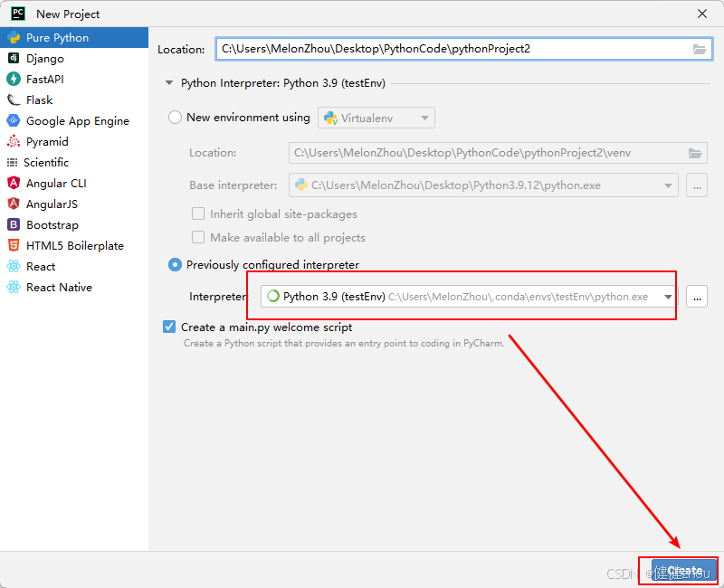Click the Flask horn icon
The width and height of the screenshot is (724, 588).
click(x=14, y=100)
